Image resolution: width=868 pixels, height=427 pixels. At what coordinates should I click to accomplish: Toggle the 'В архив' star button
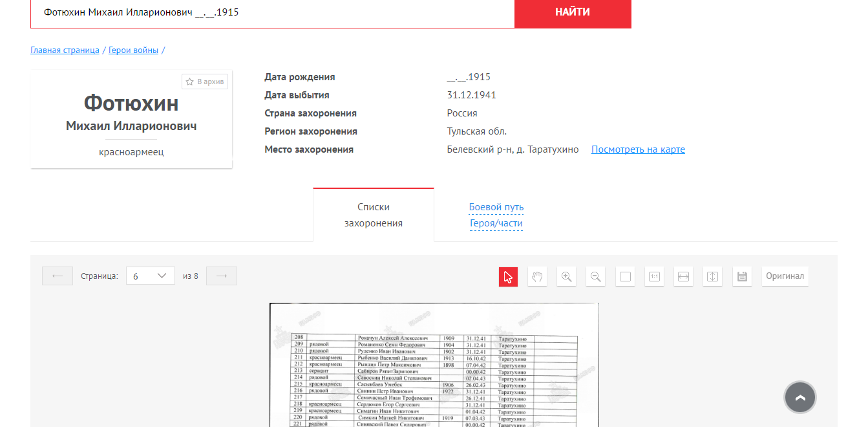205,82
